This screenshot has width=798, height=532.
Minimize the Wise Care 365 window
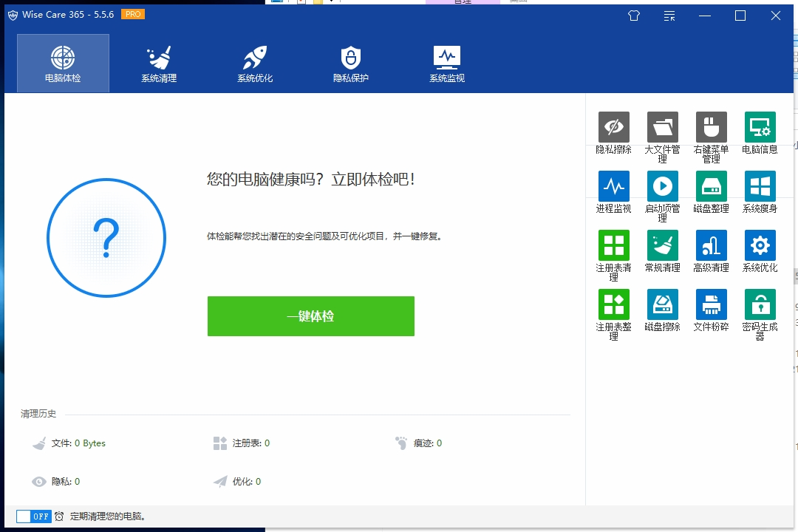[x=705, y=16]
